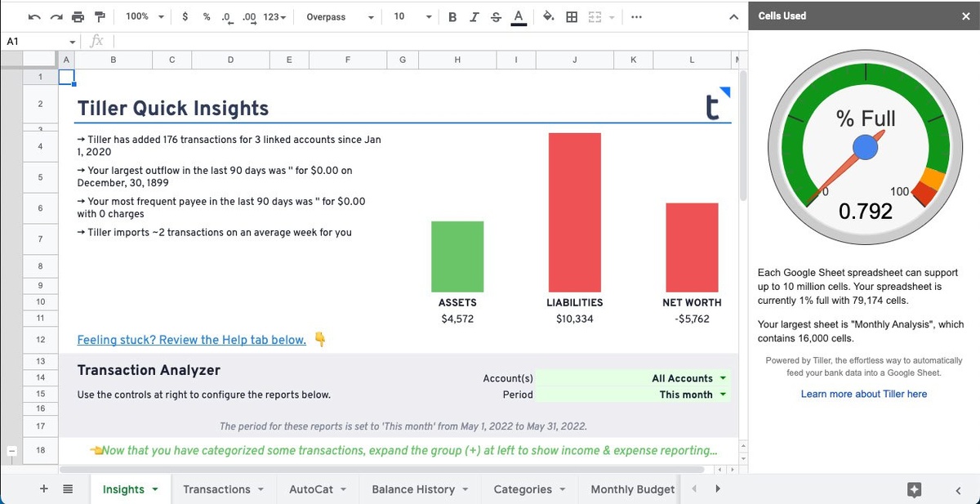Collapse row group at row 18
The height and width of the screenshot is (504, 980).
point(10,451)
